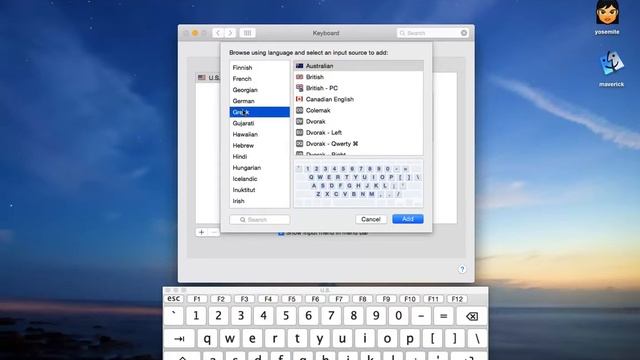
Task: Click the left bracket key on Keyboard Viewer
Action: (432, 339)
